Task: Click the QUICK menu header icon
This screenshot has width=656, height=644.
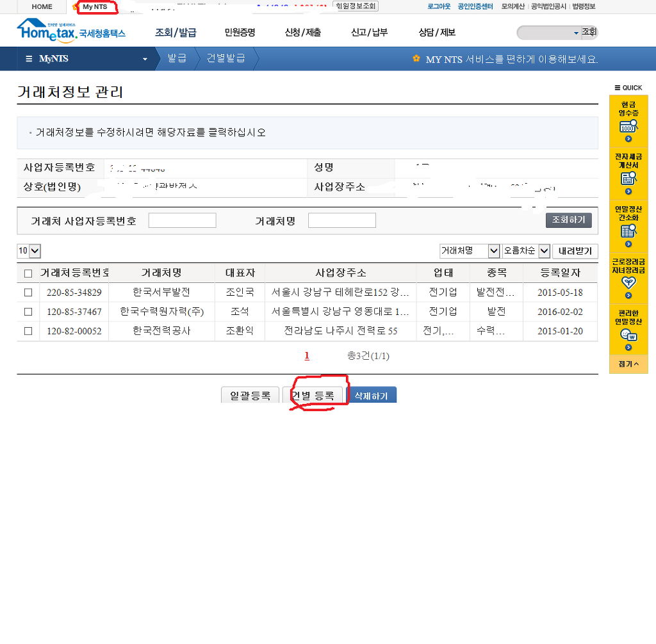Action: pyautogui.click(x=617, y=88)
